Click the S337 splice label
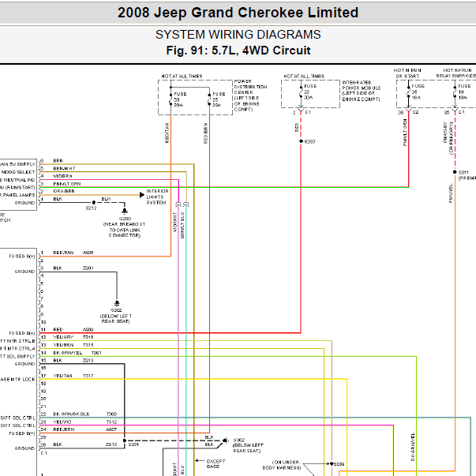Screen dimensions: 476x476 [309, 142]
